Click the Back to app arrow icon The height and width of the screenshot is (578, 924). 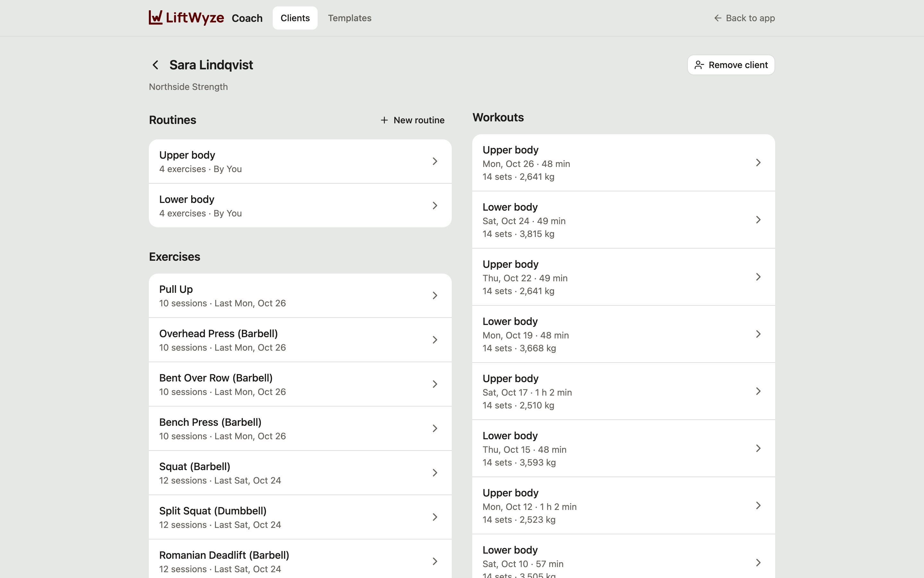tap(718, 18)
